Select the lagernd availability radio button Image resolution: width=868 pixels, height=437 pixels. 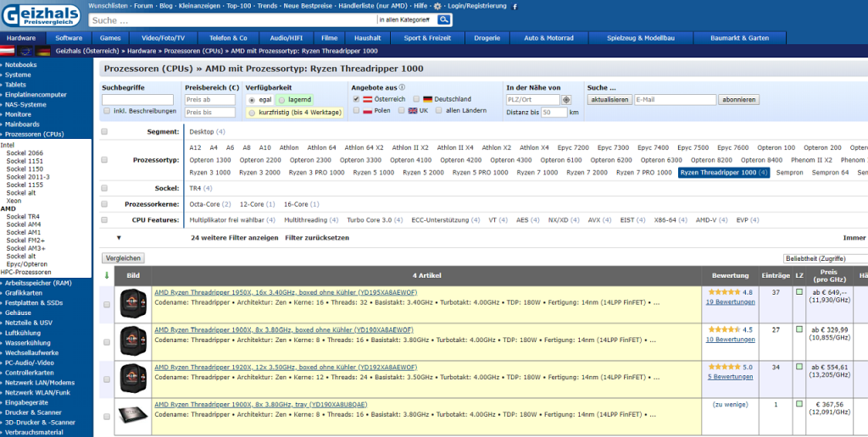(x=281, y=100)
